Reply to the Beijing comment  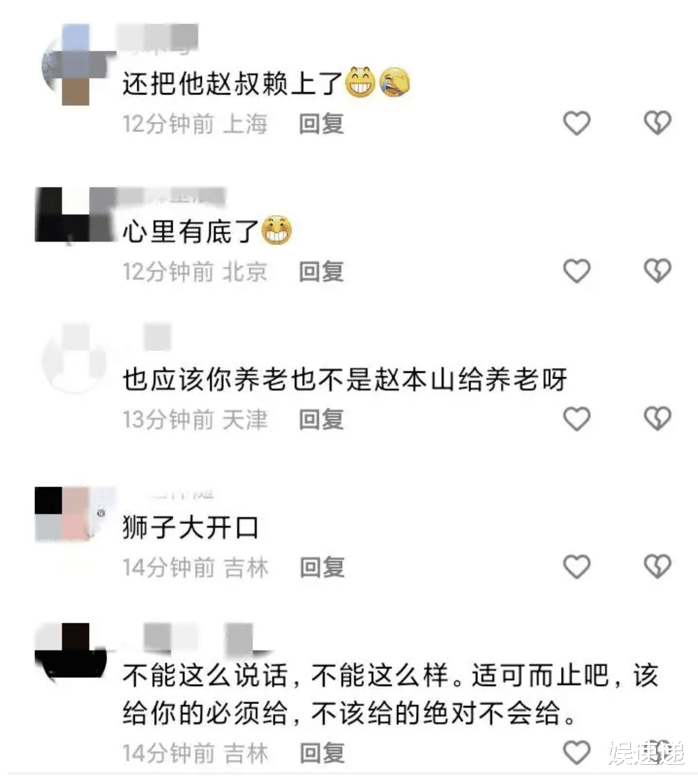[322, 272]
